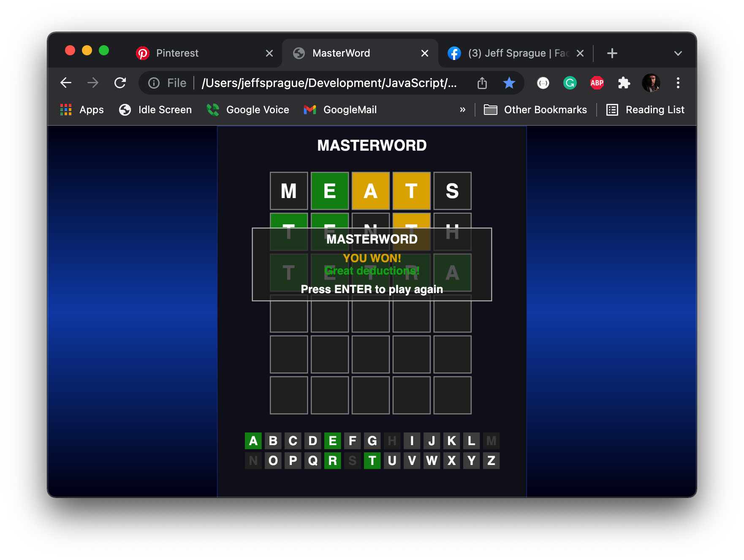This screenshot has width=744, height=560.
Task: Reload the MasterWord page
Action: [x=120, y=83]
